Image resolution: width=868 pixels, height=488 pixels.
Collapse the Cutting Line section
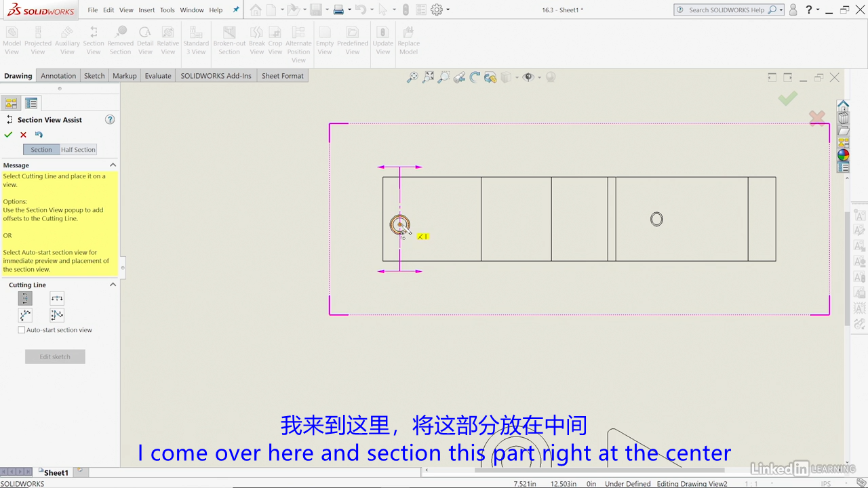pyautogui.click(x=113, y=285)
